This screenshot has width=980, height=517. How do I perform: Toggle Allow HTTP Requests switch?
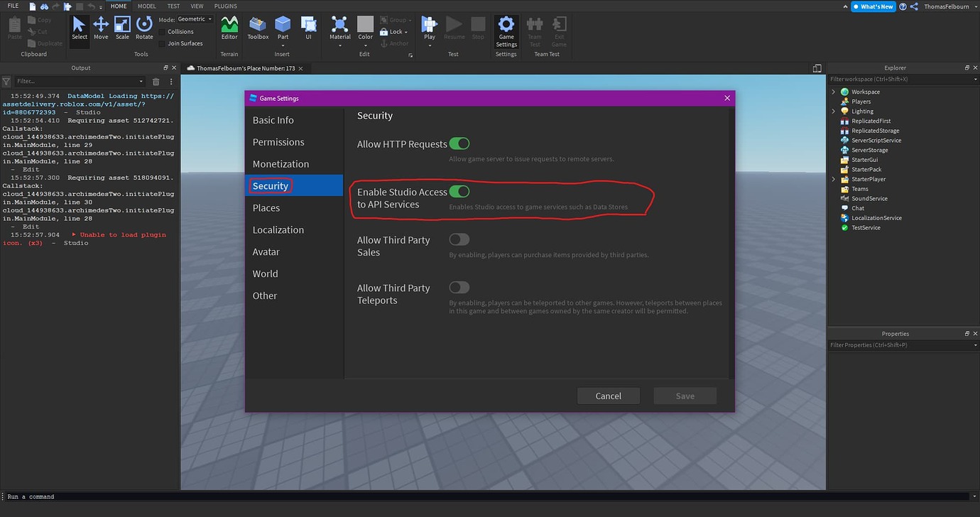coord(459,143)
